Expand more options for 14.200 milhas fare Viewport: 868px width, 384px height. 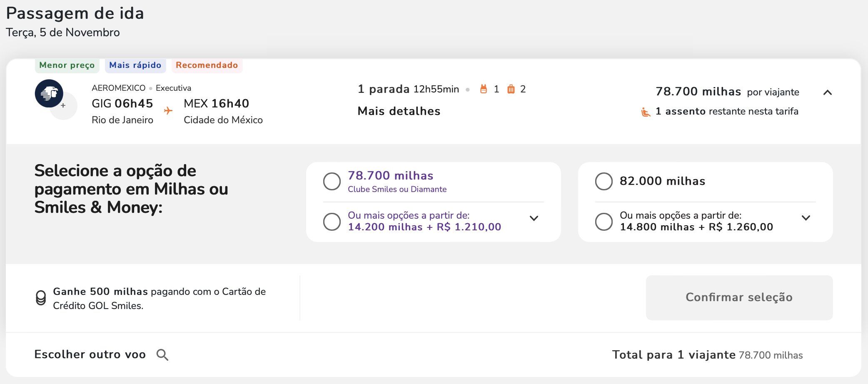(535, 218)
